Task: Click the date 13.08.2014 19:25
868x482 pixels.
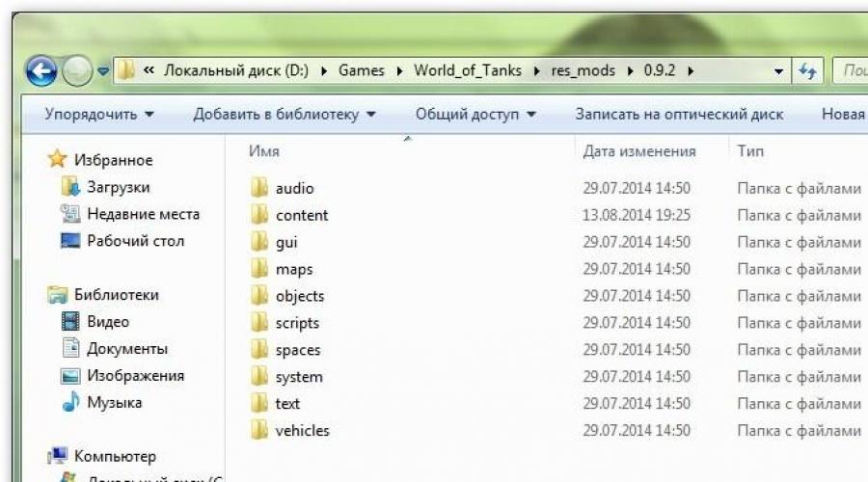Action: pyautogui.click(x=637, y=215)
